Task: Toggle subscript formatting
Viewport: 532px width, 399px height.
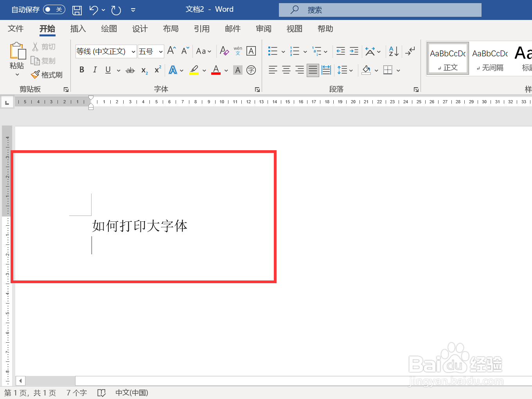Action: tap(144, 70)
